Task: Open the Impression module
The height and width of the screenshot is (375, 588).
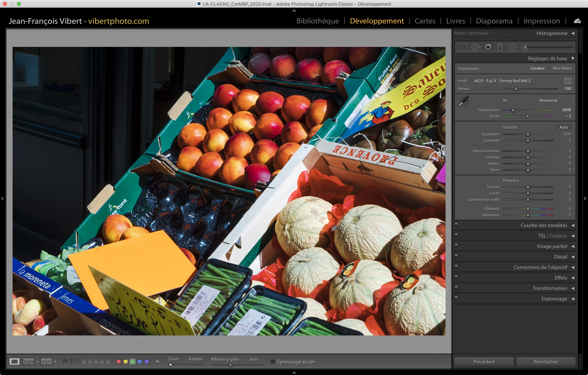Action: (x=541, y=21)
